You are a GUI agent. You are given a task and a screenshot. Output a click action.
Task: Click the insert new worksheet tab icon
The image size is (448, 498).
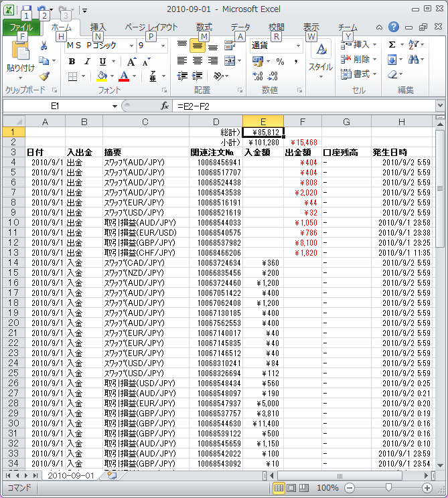[112, 475]
